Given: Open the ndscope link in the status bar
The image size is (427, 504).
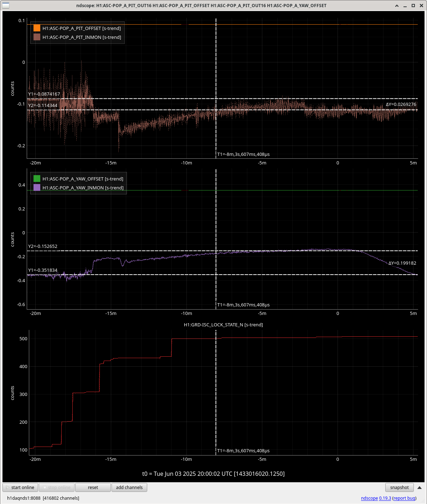Looking at the screenshot, I should 369,498.
